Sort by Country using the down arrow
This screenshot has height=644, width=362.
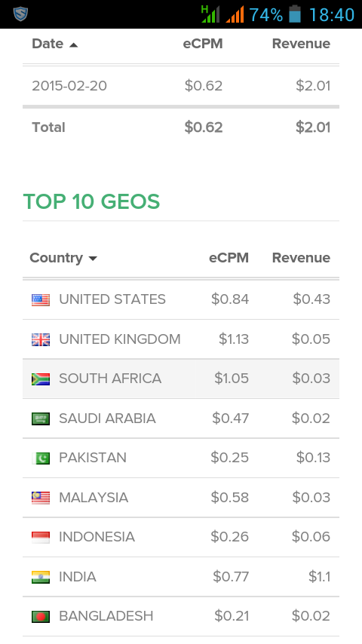coord(93,259)
